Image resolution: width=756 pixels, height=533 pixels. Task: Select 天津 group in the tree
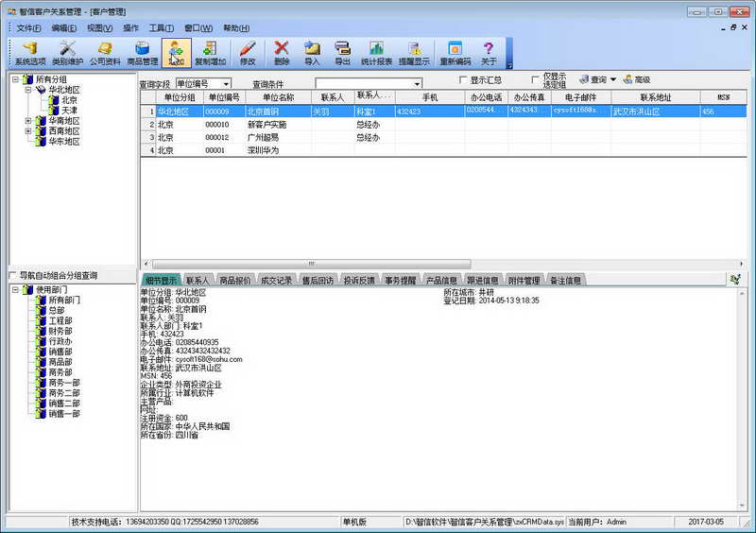[x=69, y=111]
